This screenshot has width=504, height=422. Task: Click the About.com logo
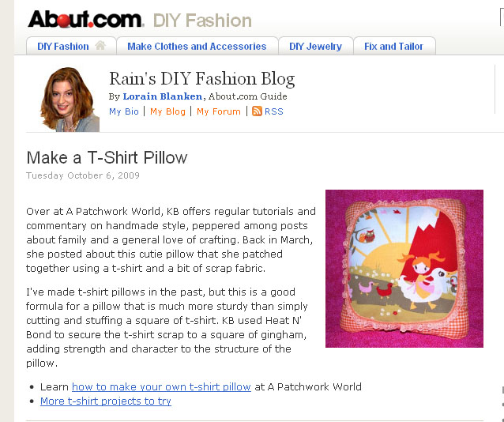click(x=85, y=19)
